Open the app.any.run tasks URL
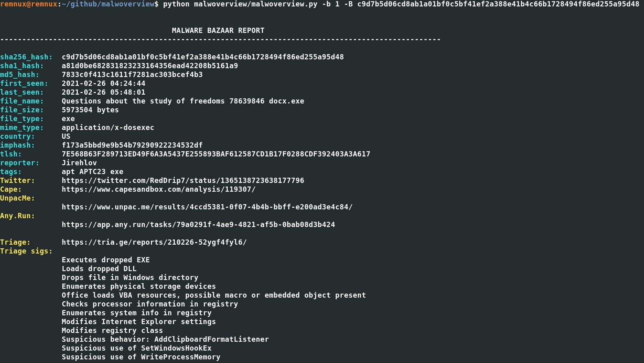Viewport: 644px width, 363px height. pyautogui.click(x=198, y=225)
